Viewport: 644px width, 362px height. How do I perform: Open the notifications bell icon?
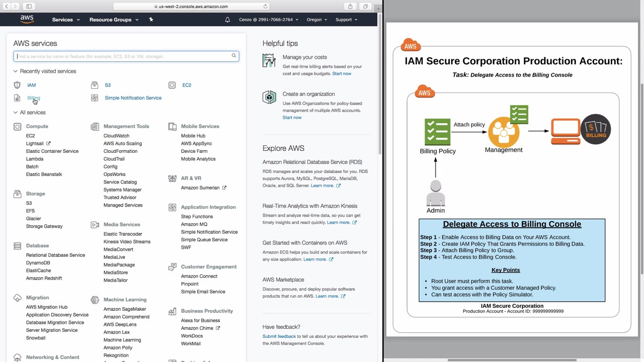point(227,20)
